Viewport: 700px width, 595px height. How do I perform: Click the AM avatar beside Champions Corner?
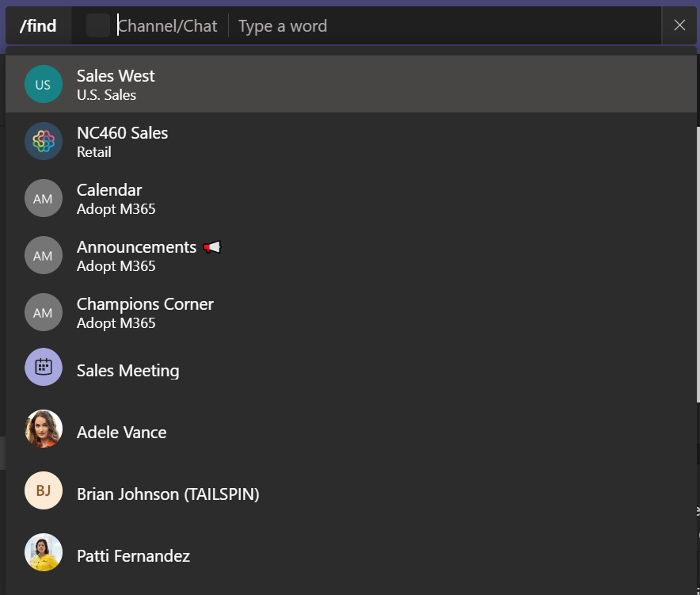44,313
